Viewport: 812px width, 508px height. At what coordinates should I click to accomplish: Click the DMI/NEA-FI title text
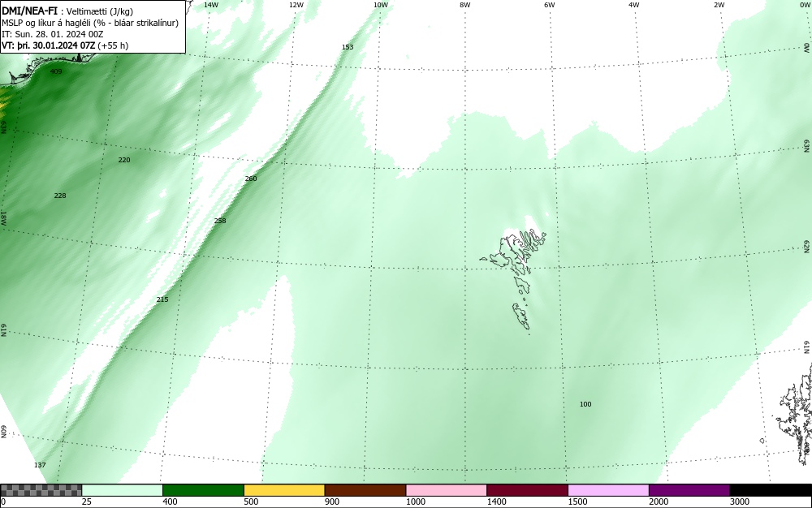tap(29, 11)
